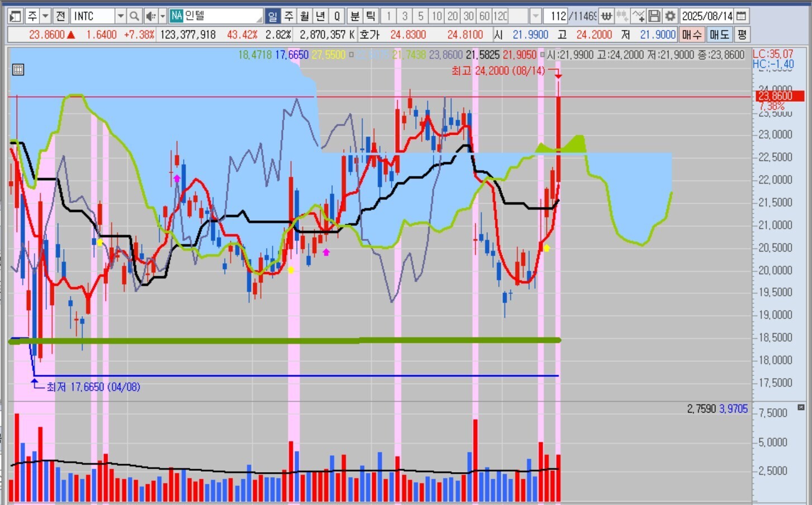812x505 pixels.
Task: Switch chart to monthly 월 period
Action: coord(305,16)
